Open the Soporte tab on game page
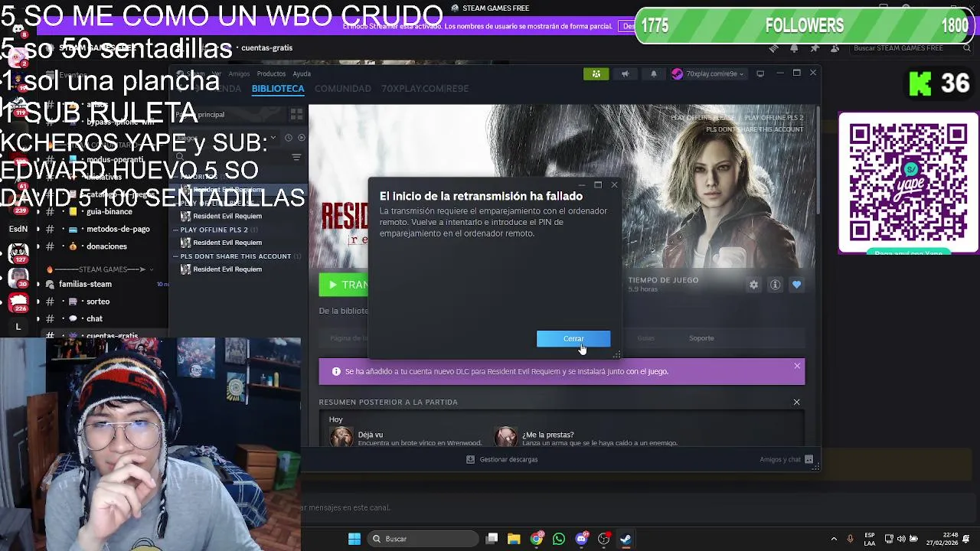Image resolution: width=980 pixels, height=551 pixels. click(701, 338)
